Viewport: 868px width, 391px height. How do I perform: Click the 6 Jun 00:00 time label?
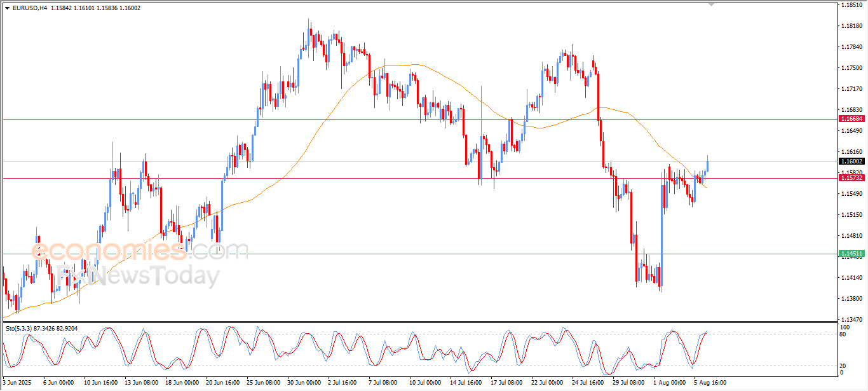pos(58,383)
